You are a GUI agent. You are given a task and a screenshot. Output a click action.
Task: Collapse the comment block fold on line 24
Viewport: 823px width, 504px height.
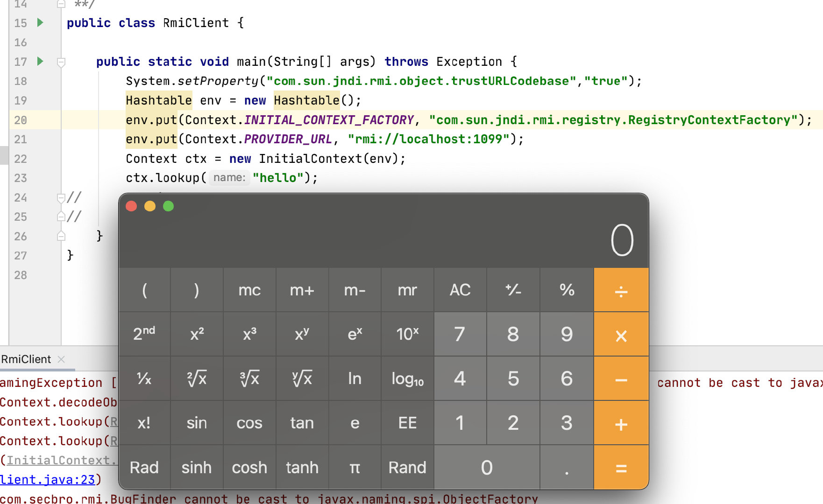[61, 197]
